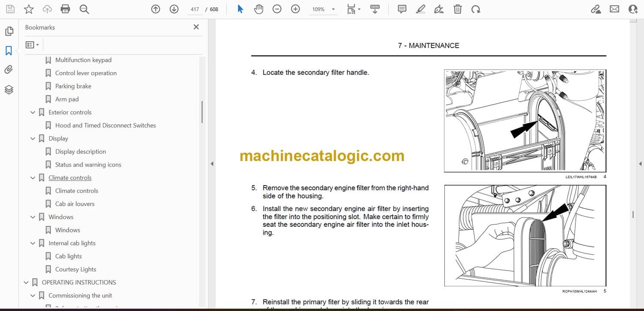Image resolution: width=644 pixels, height=311 pixels.
Task: Collapse the OPERATING INSTRUCTIONS bookmark section
Action: pyautogui.click(x=26, y=283)
